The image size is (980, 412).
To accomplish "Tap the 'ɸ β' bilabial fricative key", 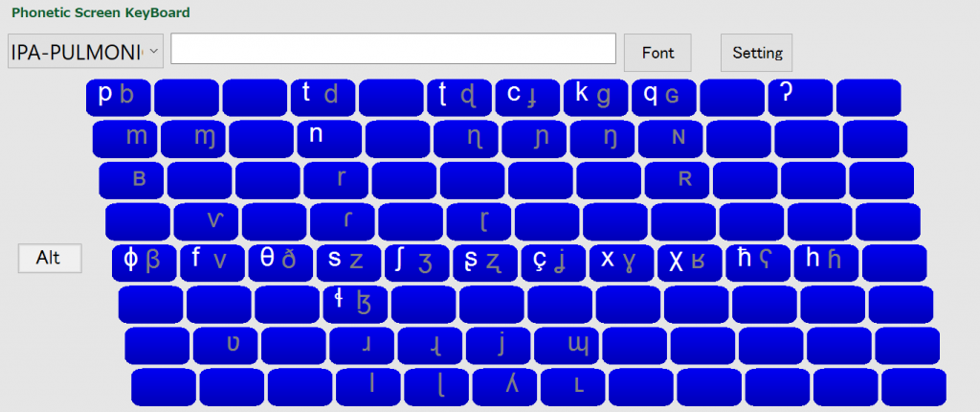I will pos(144,263).
